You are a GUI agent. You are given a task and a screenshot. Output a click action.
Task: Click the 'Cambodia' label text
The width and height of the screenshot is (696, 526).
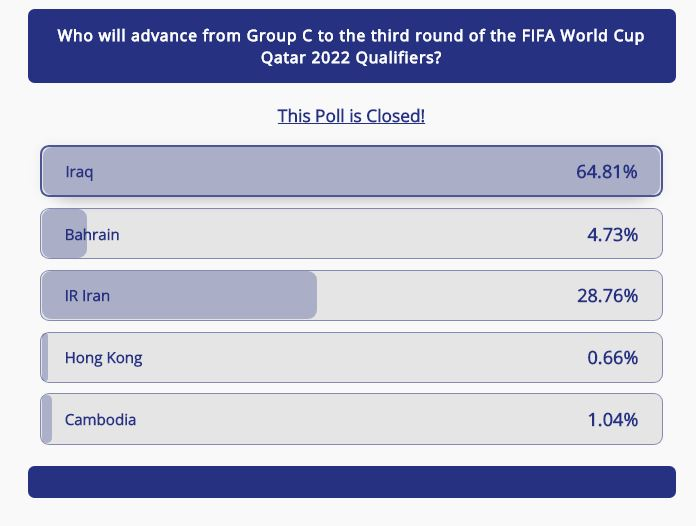(100, 419)
